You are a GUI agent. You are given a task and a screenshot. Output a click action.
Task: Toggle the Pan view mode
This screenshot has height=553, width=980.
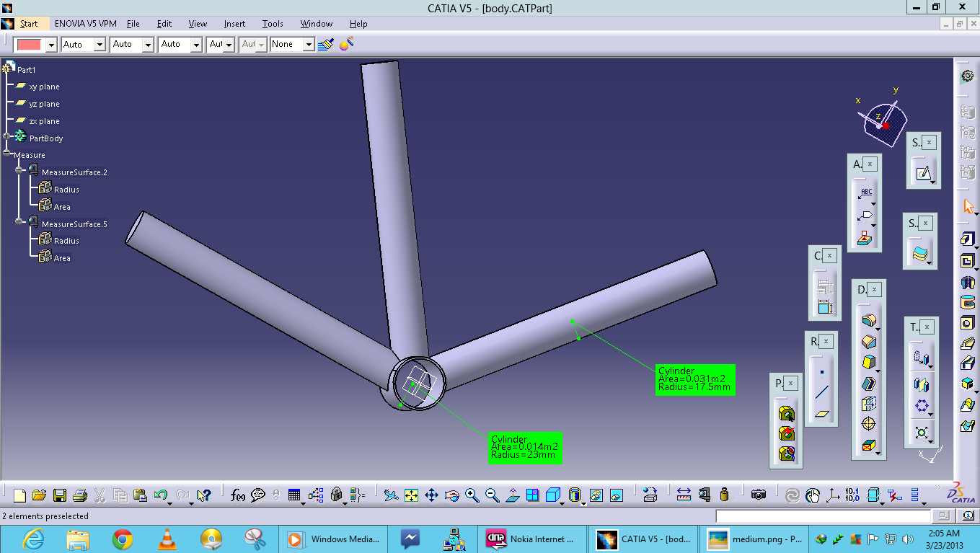click(431, 495)
